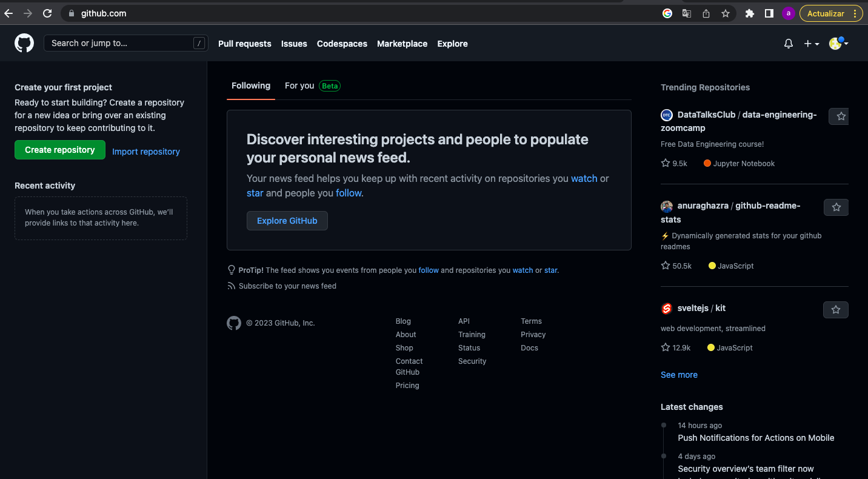Star the data-engineering-zoomcamp repository
This screenshot has width=868, height=479.
(840, 116)
